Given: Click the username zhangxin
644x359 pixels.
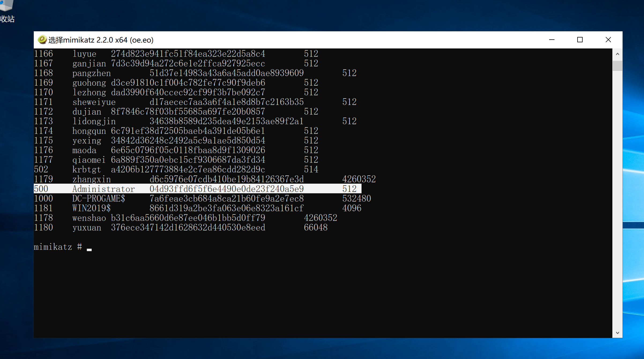Looking at the screenshot, I should (91, 179).
